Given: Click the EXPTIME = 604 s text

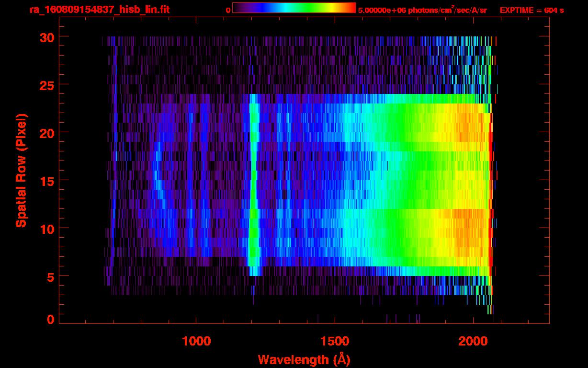Looking at the screenshot, I should coord(531,10).
